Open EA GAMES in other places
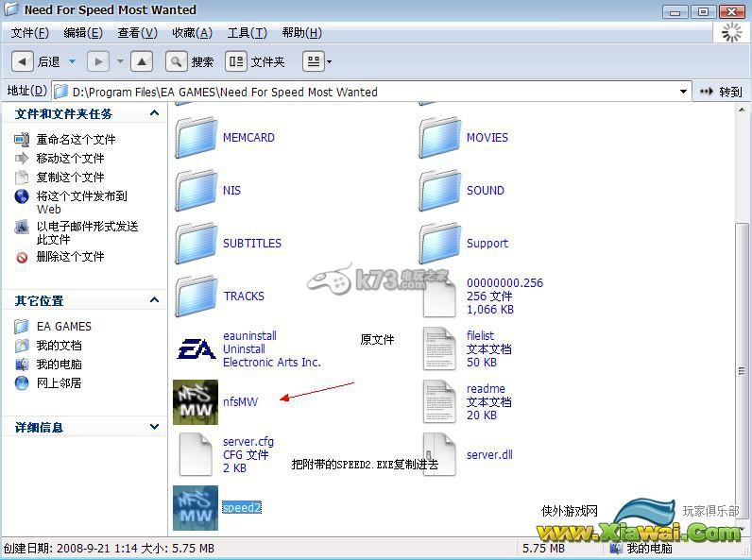 pos(64,327)
